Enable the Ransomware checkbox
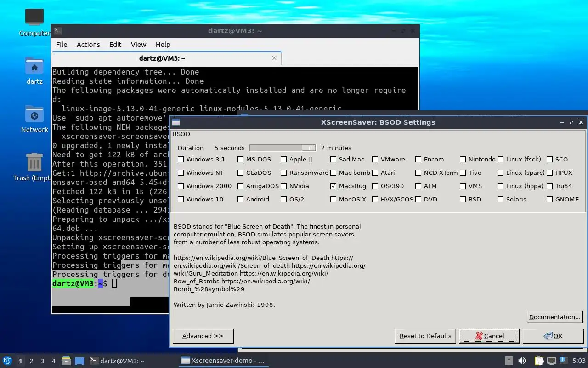The height and width of the screenshot is (368, 588). [x=284, y=173]
